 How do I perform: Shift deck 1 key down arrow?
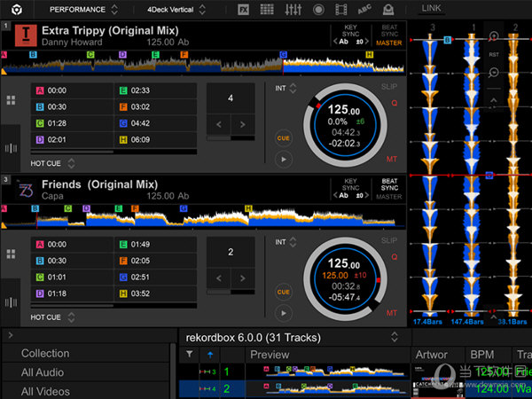(335, 42)
